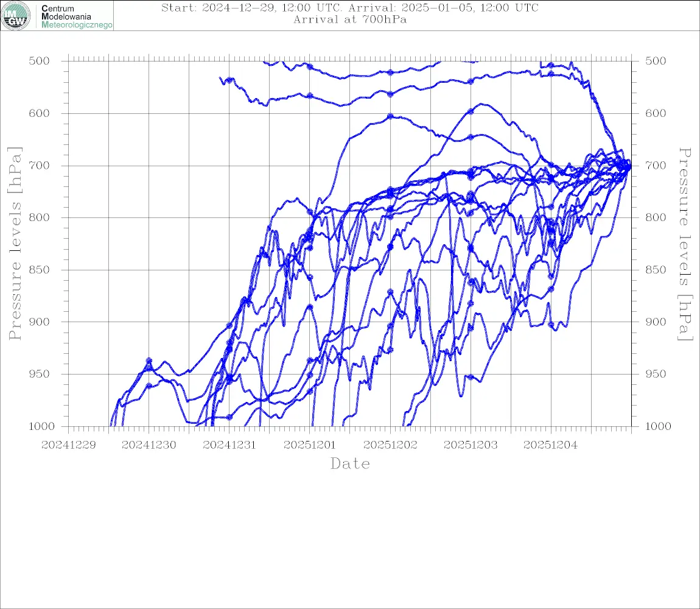Click the right axis 850 label
The height and width of the screenshot is (609, 700).
click(x=656, y=270)
